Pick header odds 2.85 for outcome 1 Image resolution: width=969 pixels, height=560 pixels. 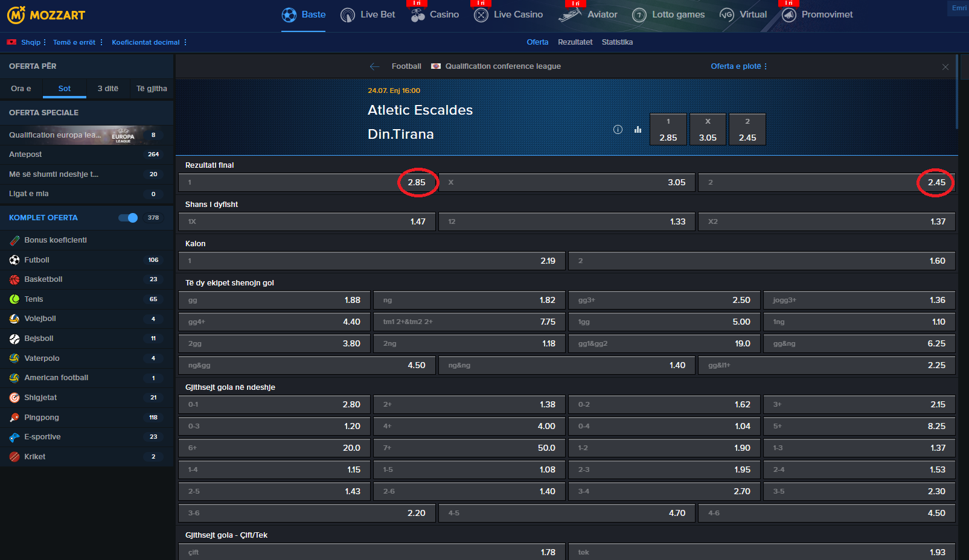pyautogui.click(x=668, y=129)
